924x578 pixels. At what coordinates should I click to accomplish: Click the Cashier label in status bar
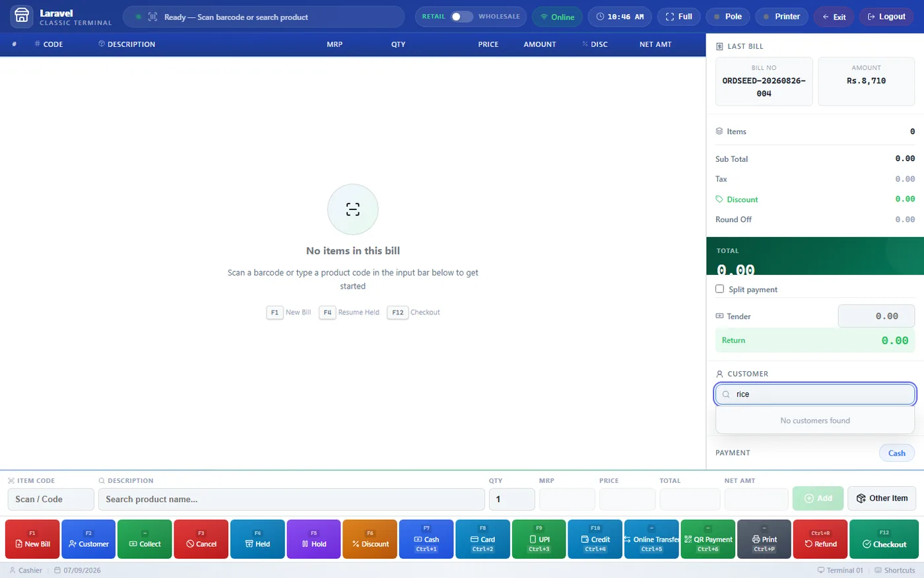26,570
